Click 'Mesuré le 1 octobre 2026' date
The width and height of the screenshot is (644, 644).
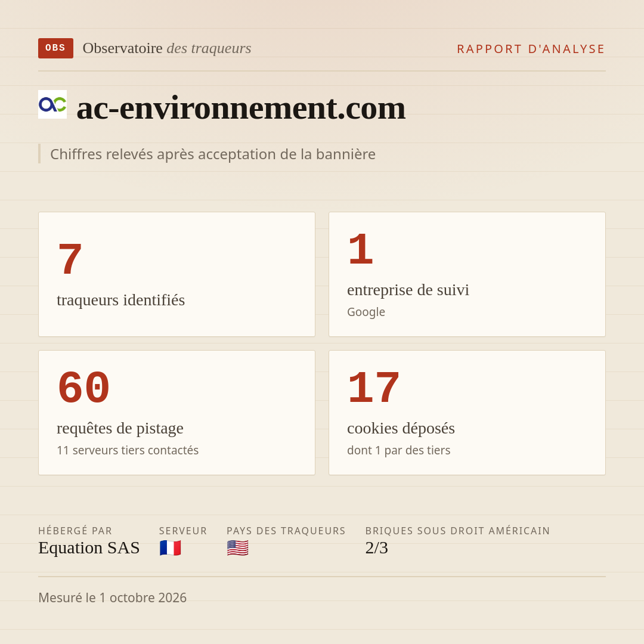click(x=113, y=597)
